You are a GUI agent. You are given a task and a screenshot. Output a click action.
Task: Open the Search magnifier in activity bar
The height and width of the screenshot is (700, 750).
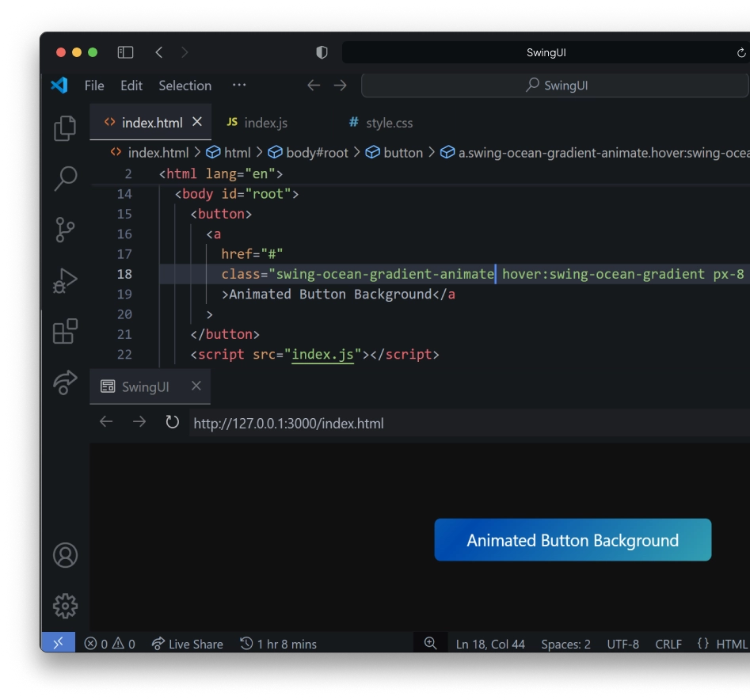pos(65,179)
